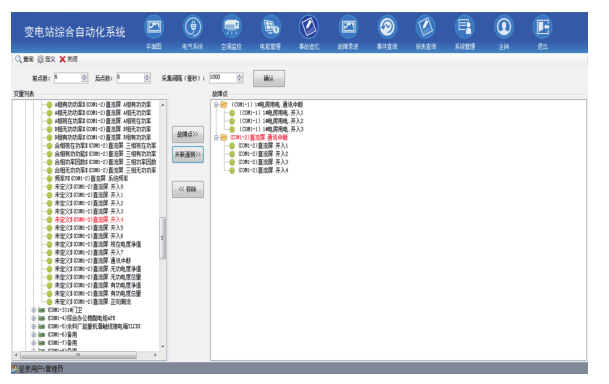Click the variable list horizontal scrollbar
Image resolution: width=609 pixels, height=384 pixels.
[85, 354]
